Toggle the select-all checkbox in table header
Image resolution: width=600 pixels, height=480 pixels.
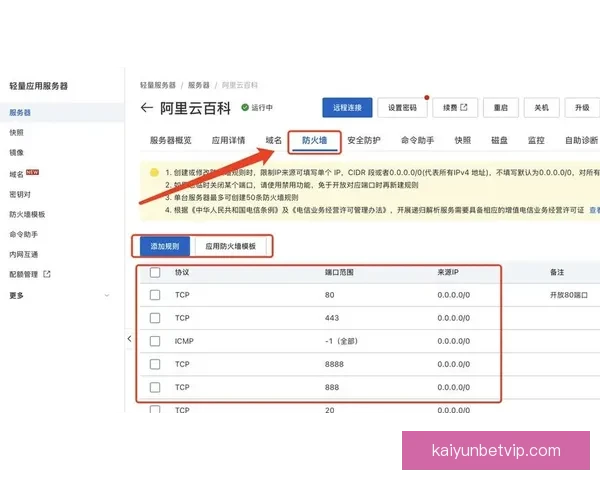pyautogui.click(x=155, y=273)
